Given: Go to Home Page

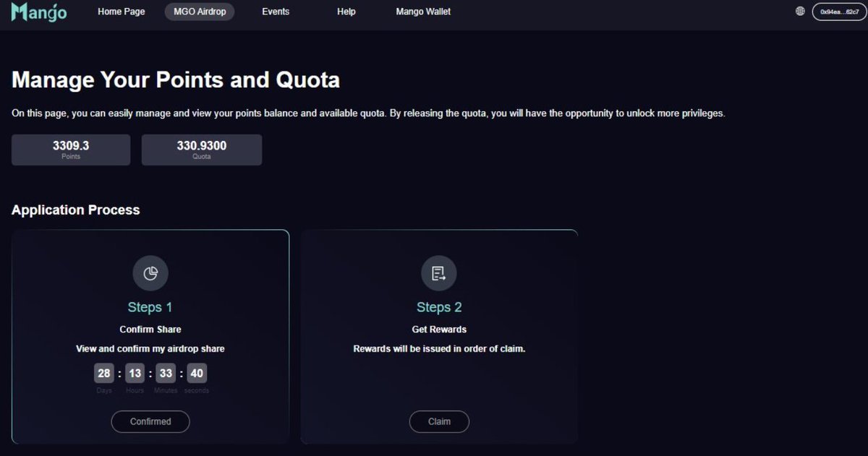Looking at the screenshot, I should point(122,12).
